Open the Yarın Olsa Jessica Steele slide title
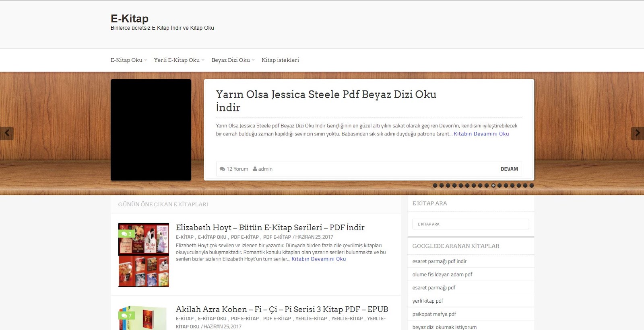Image resolution: width=644 pixels, height=330 pixels. [326, 100]
